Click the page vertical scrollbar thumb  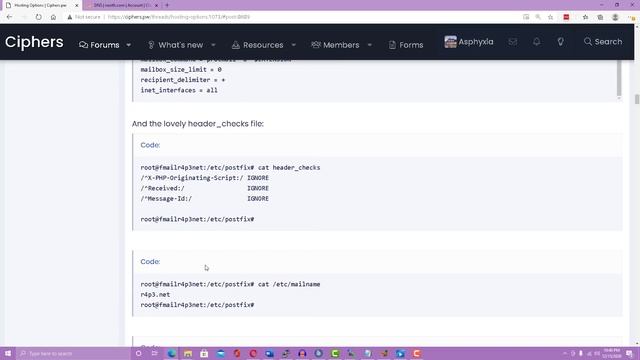[637, 99]
